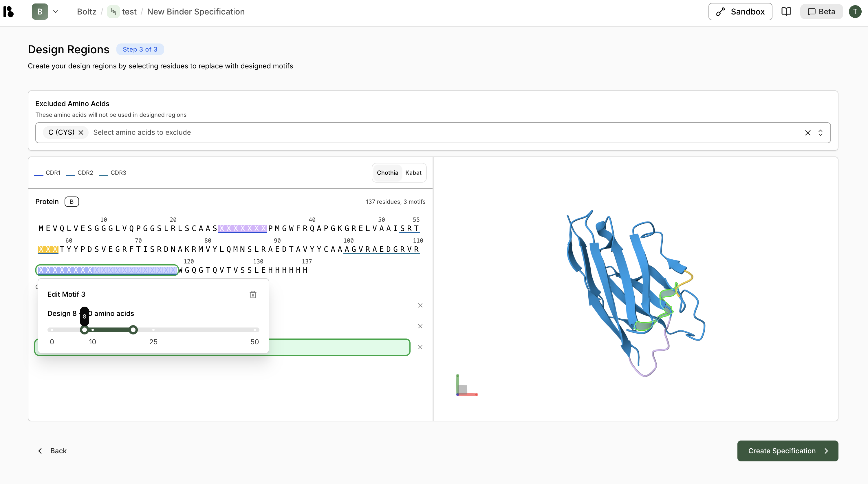Switch numbering scheme to Kabat
Viewport: 868px width, 484px height.
click(x=413, y=173)
